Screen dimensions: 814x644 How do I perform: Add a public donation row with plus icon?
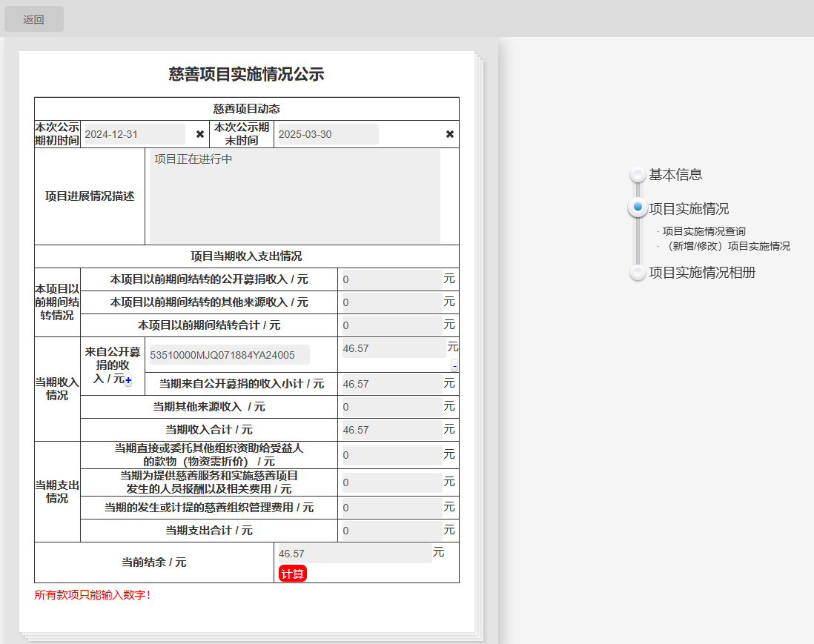coord(128,380)
